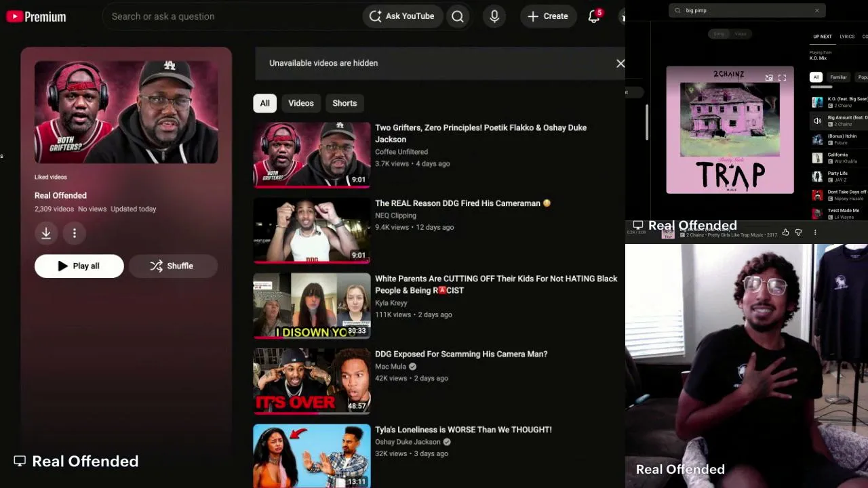868x488 pixels.
Task: Select the Familiar queue filter chip
Action: [x=839, y=77]
